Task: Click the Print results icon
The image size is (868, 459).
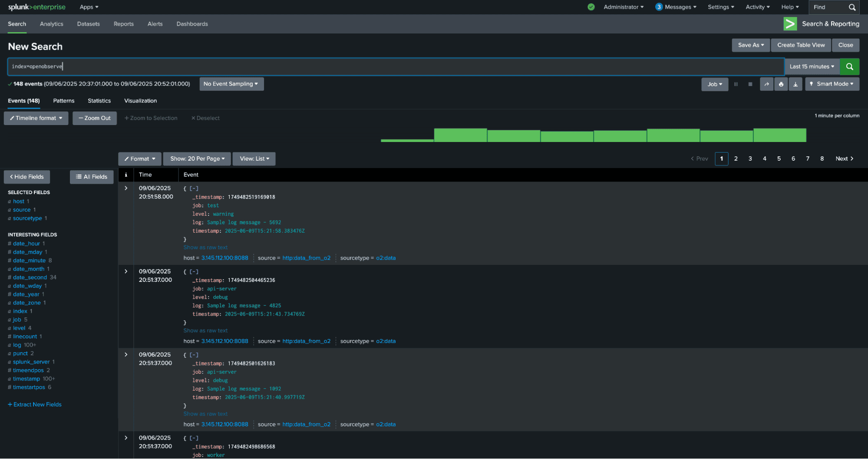Action: click(781, 84)
